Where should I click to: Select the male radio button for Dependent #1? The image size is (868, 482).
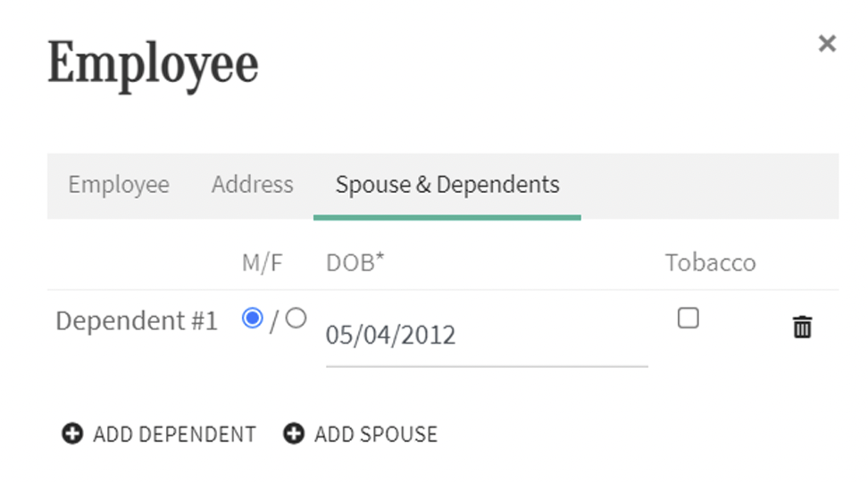coord(253,318)
